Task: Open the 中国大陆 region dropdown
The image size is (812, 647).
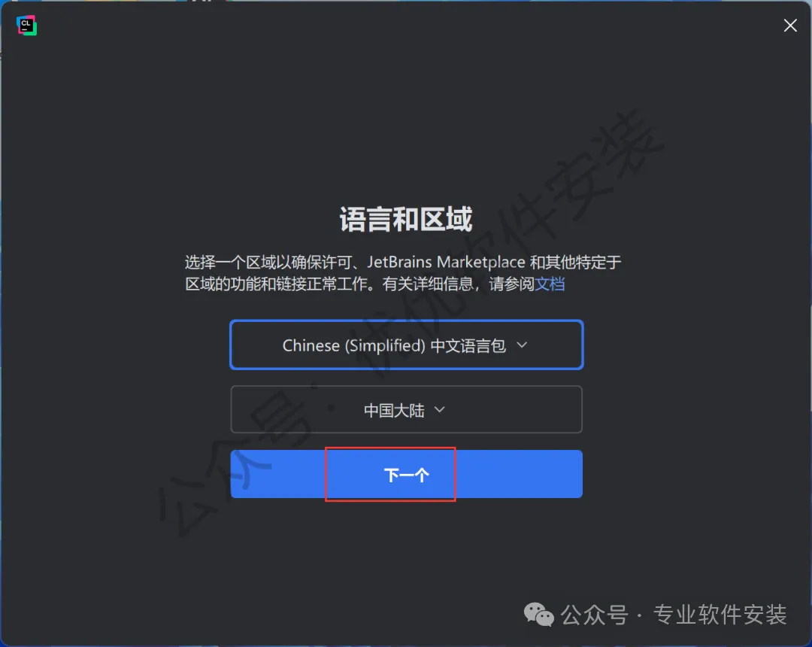Action: (x=407, y=409)
